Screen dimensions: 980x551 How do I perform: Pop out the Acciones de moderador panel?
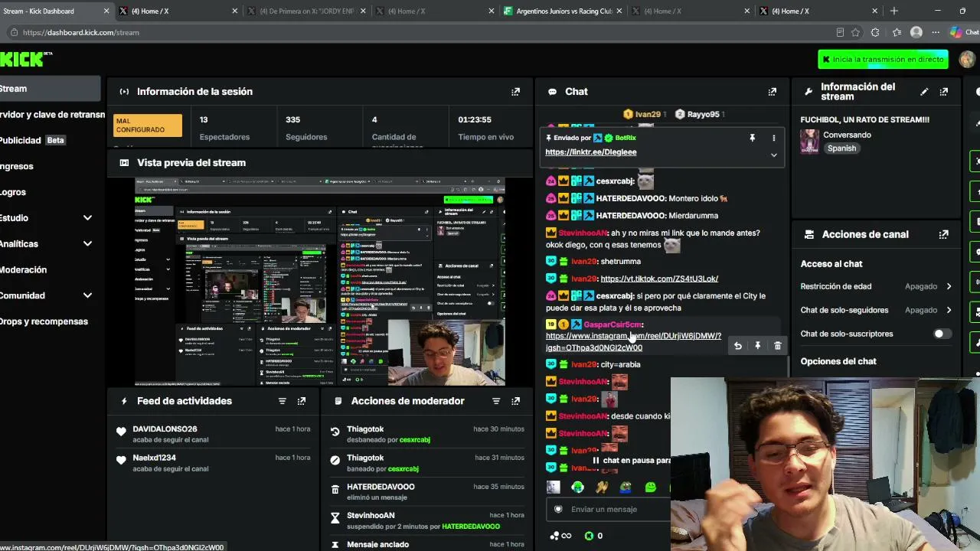(x=515, y=401)
